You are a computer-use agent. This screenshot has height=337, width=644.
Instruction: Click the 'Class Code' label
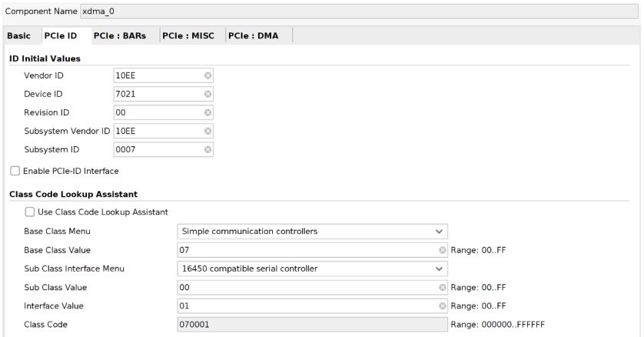pyautogui.click(x=45, y=325)
